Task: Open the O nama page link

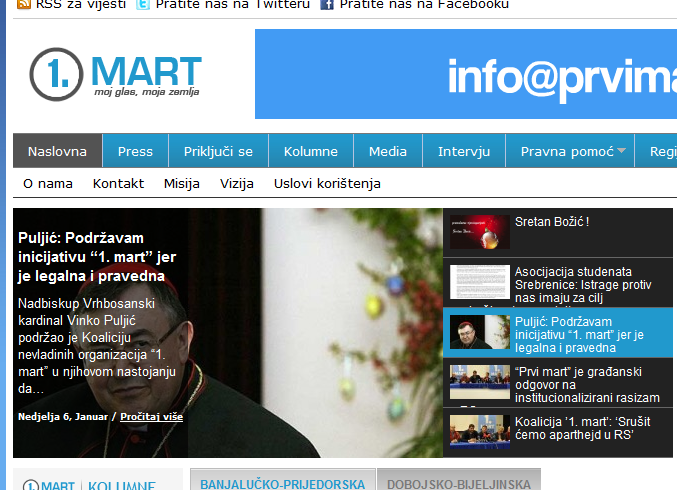Action: (x=48, y=183)
